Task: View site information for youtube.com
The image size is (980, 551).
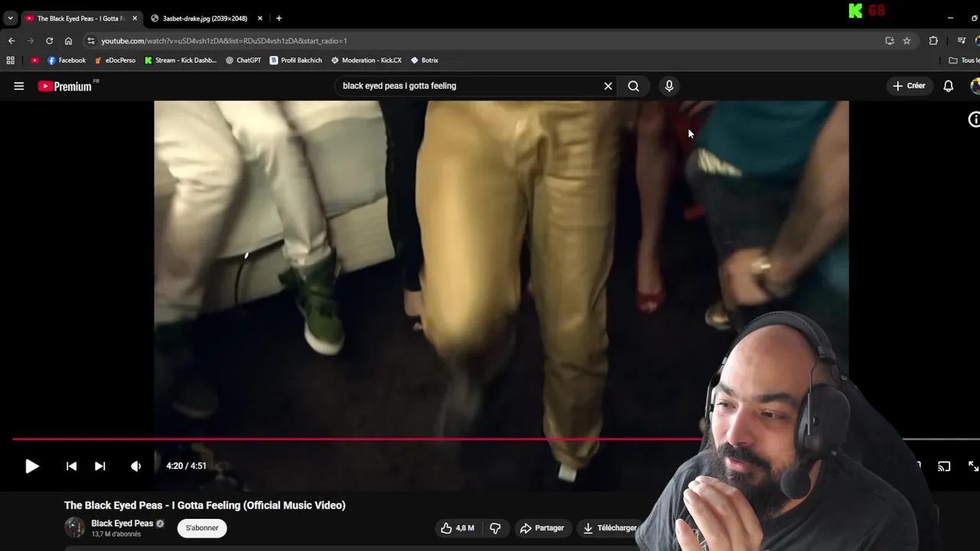Action: [91, 41]
